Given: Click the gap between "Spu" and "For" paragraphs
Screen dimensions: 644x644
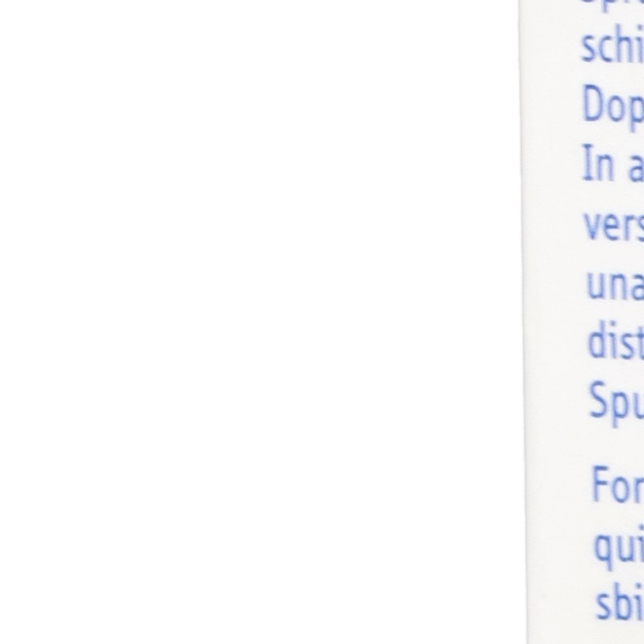Looking at the screenshot, I should (x=616, y=447).
